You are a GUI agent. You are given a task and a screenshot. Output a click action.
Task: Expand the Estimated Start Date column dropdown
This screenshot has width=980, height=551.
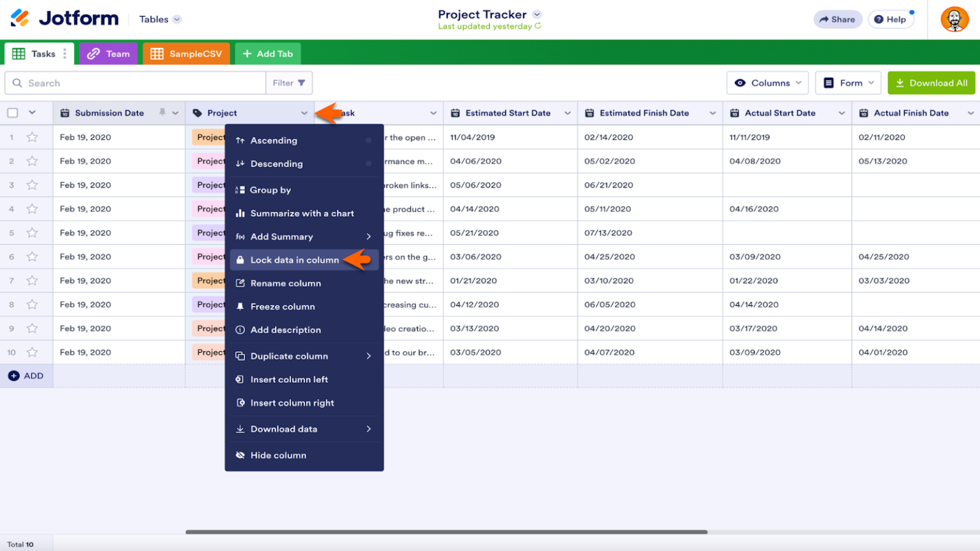(567, 113)
